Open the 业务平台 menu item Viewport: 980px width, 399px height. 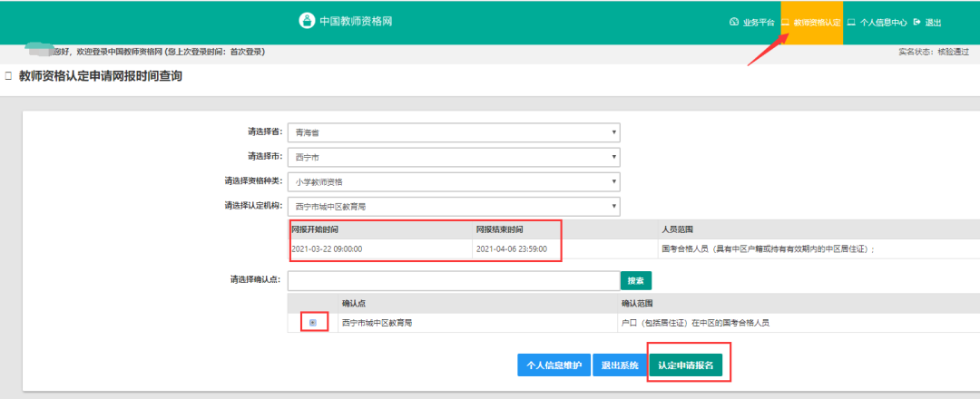(752, 23)
